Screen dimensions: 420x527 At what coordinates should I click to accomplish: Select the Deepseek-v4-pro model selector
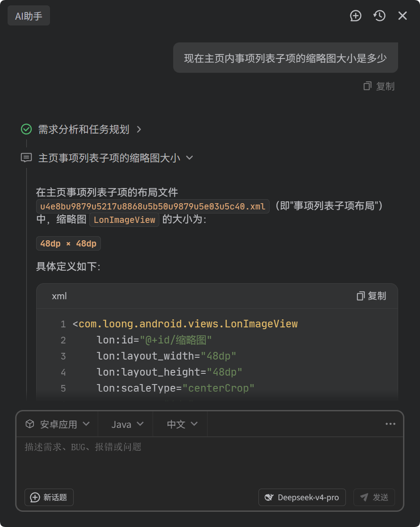pyautogui.click(x=302, y=497)
